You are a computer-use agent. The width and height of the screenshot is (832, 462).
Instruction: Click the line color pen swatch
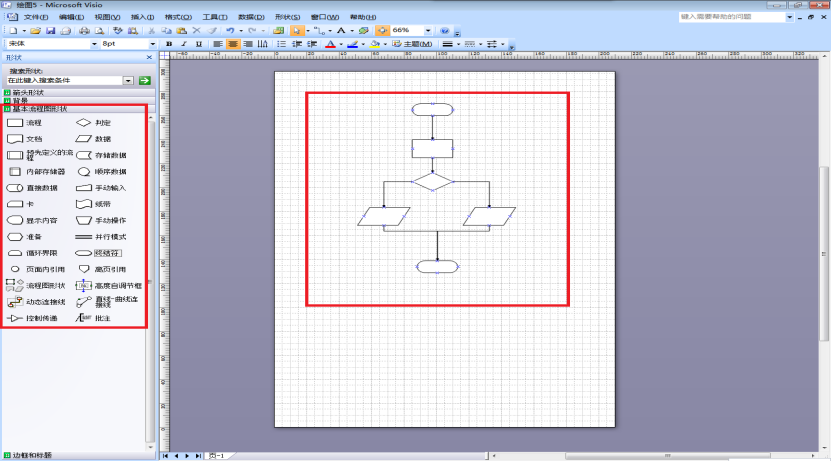click(352, 44)
